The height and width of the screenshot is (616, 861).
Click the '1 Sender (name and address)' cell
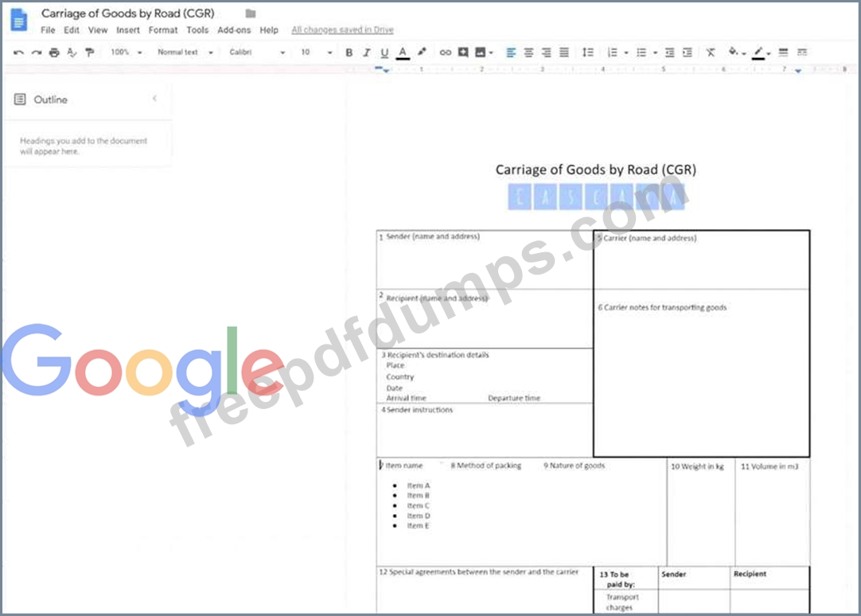[x=485, y=259]
